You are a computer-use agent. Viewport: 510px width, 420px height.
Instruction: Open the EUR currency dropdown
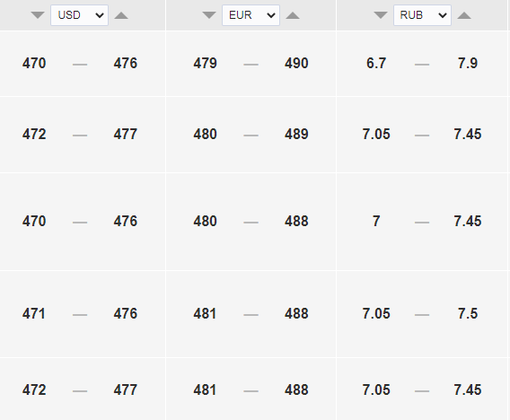tap(251, 15)
